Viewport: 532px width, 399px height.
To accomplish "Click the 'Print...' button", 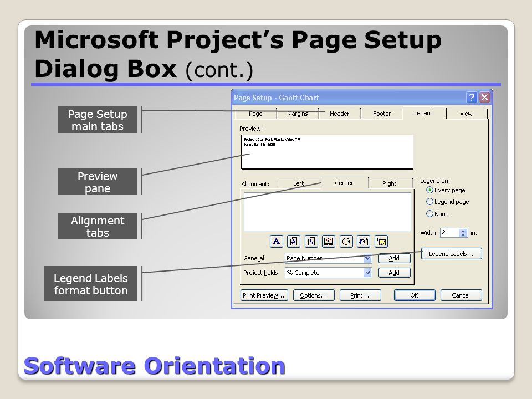I will [x=360, y=295].
